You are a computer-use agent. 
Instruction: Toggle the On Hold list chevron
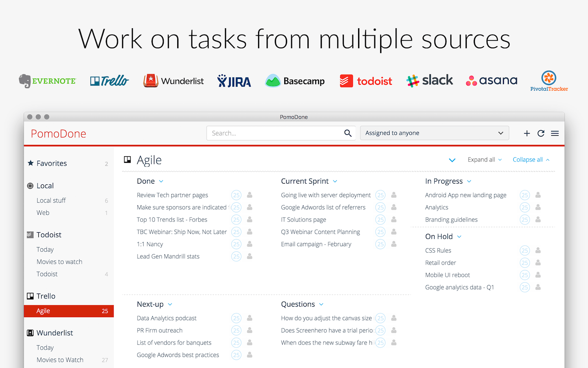point(459,237)
